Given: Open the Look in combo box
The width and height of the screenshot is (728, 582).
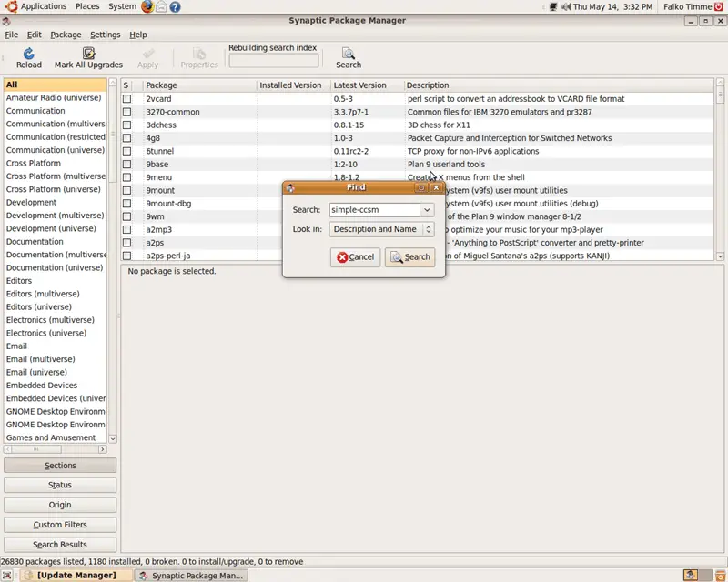Looking at the screenshot, I should point(381,229).
